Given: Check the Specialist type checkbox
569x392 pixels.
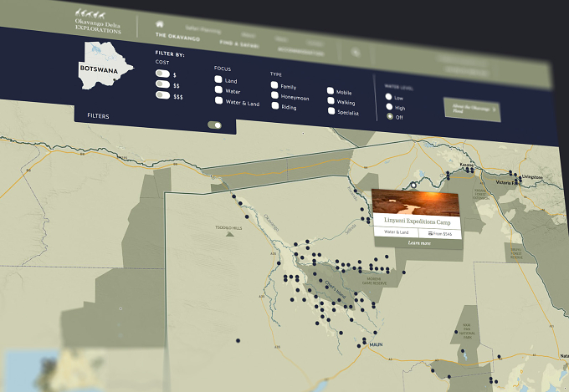Looking at the screenshot, I should point(331,111).
